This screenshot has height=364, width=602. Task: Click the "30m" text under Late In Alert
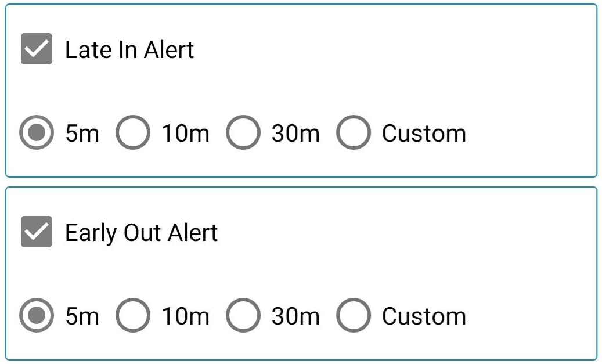[295, 134]
